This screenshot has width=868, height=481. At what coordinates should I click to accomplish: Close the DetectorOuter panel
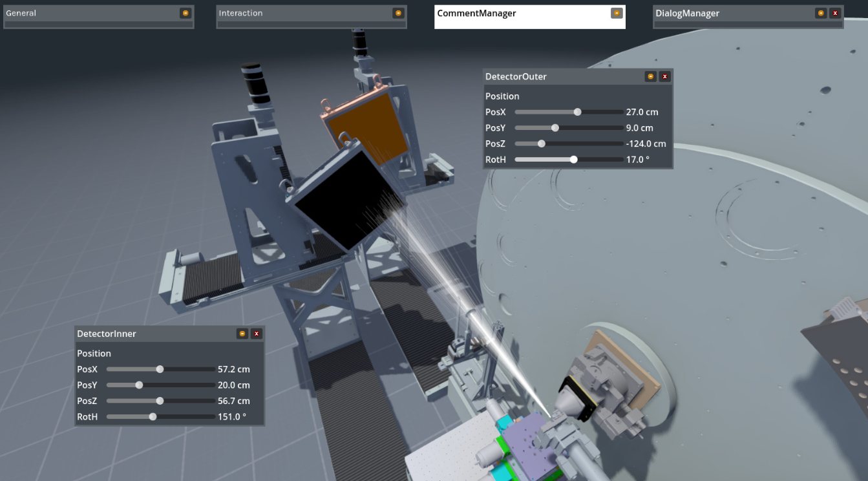tap(665, 76)
